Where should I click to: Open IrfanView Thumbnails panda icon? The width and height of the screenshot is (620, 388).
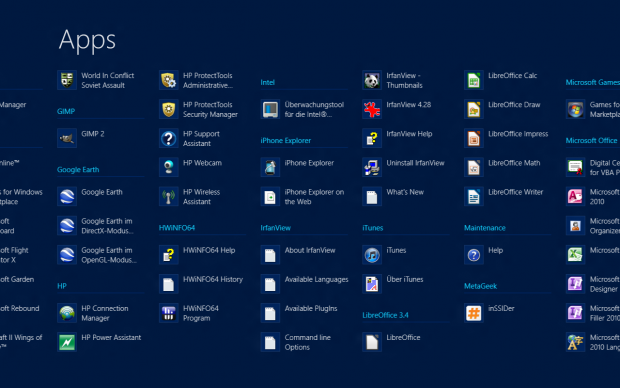(372, 80)
